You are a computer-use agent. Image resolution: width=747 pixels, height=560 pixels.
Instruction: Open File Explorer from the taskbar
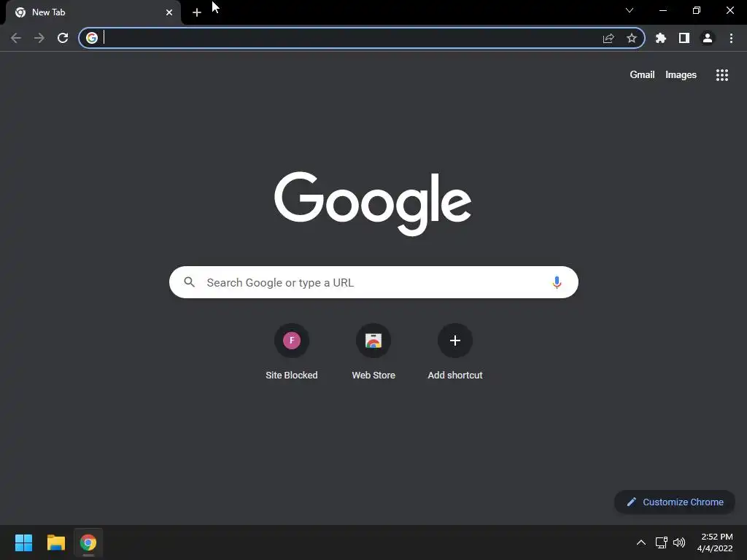tap(55, 542)
